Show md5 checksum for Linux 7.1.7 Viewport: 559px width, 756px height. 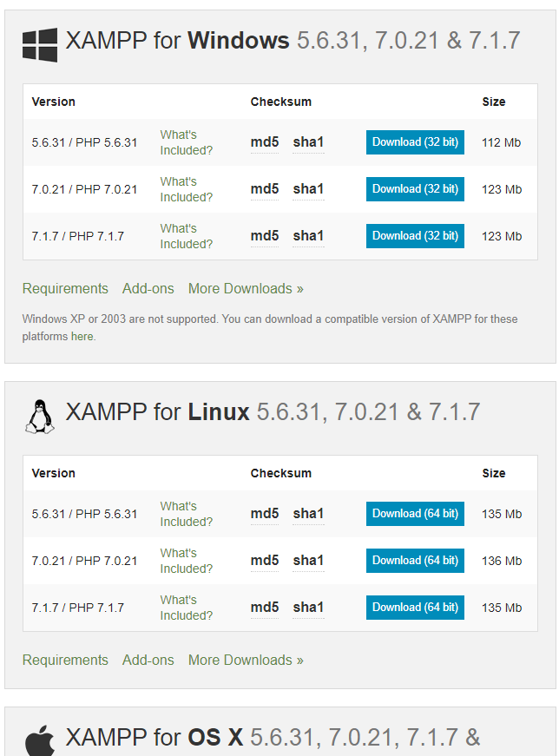click(x=265, y=608)
